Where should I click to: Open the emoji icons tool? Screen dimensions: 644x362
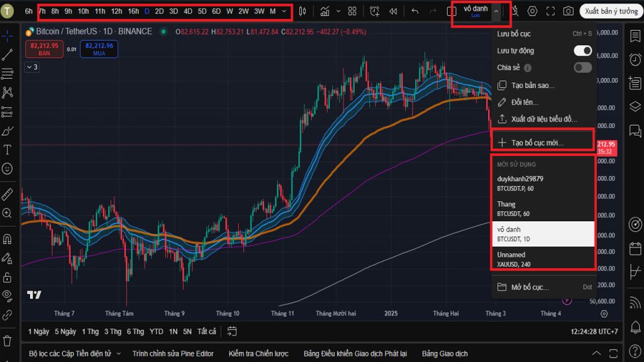click(x=8, y=168)
